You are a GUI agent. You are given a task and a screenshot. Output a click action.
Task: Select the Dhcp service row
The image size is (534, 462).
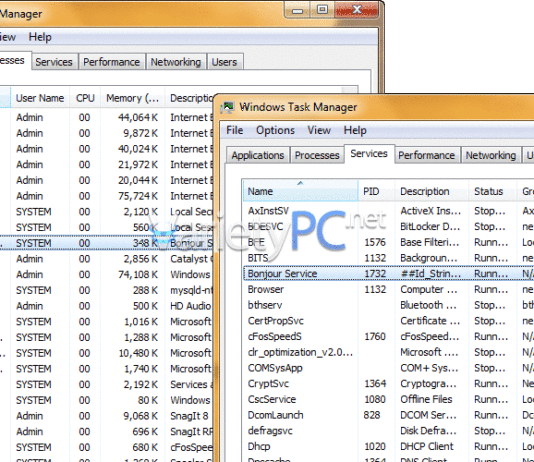[x=388, y=446]
